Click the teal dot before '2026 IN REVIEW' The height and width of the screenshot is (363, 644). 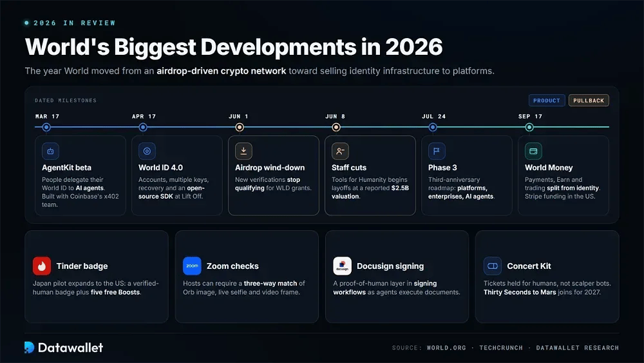point(26,23)
